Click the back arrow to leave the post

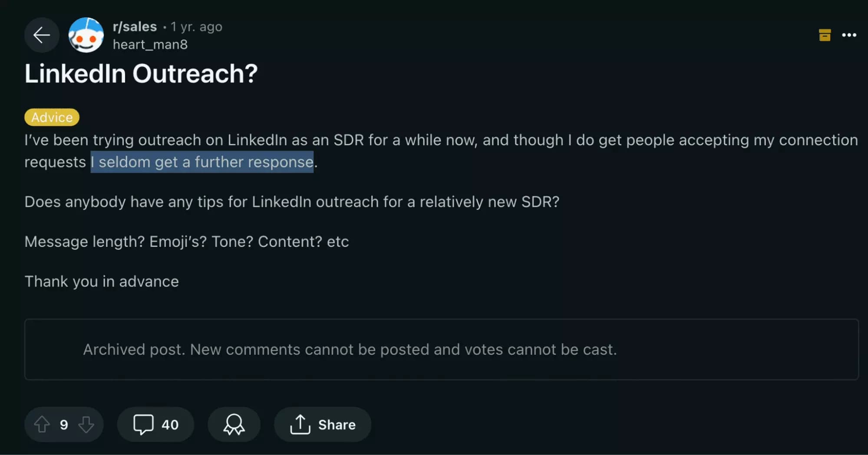tap(42, 35)
